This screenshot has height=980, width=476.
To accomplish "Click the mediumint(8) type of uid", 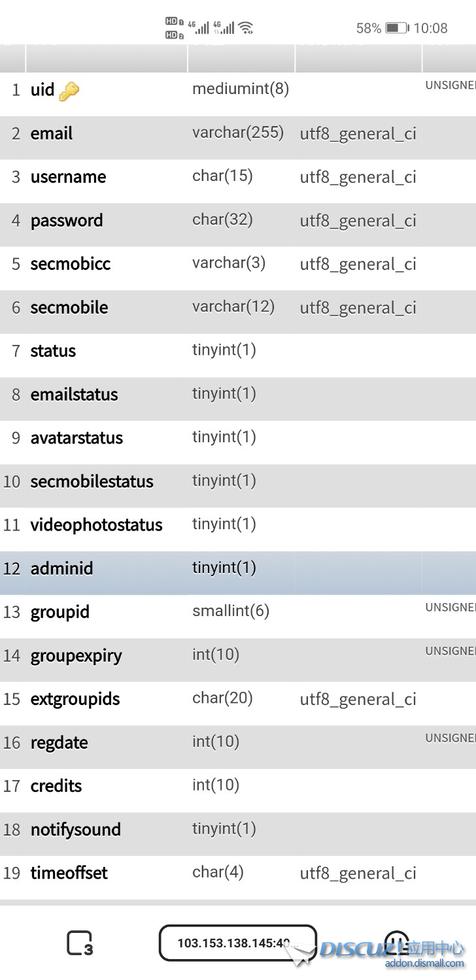I will tap(241, 89).
